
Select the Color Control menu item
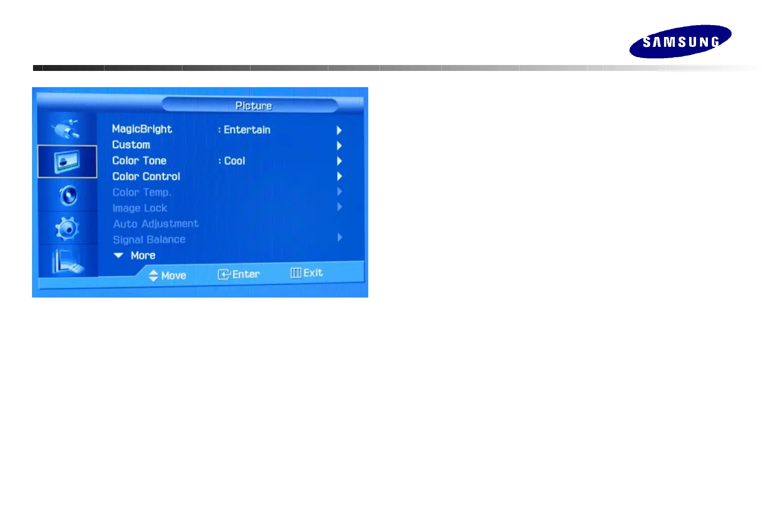(x=146, y=176)
